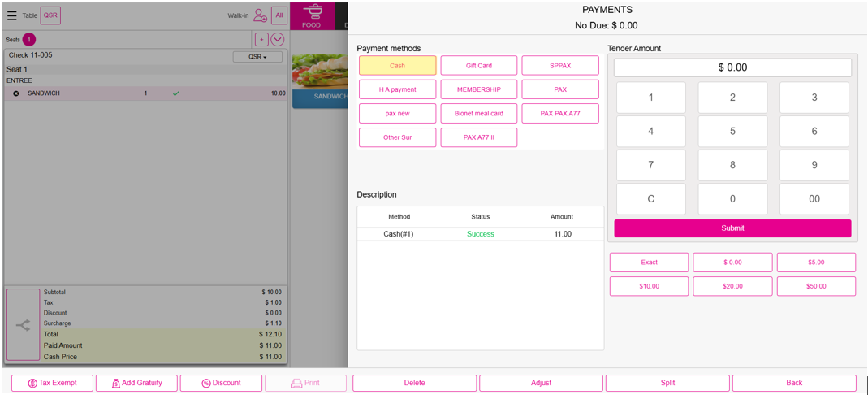Click the add customer icon next to Walk-in
868x395 pixels.
pyautogui.click(x=260, y=15)
